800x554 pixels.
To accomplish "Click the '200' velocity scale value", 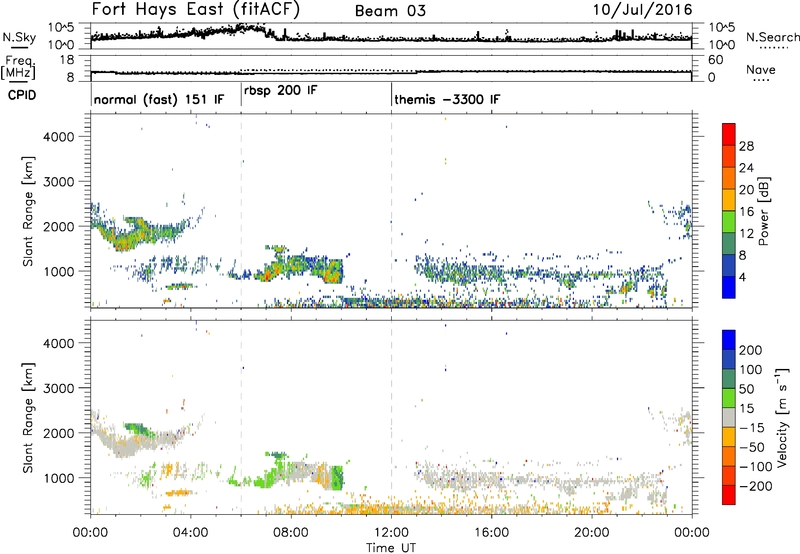I will [751, 350].
